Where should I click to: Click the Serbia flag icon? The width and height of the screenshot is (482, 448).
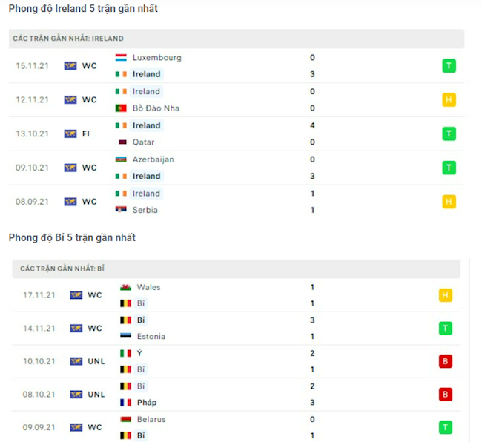point(122,210)
